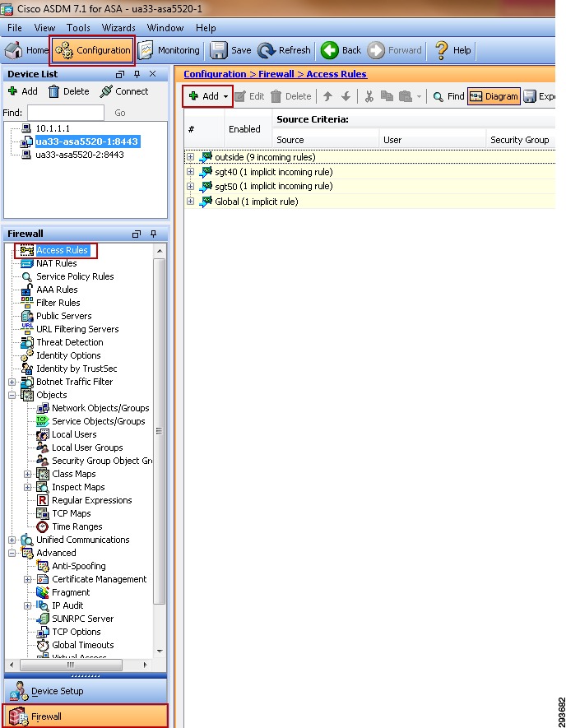Select Access Rules in Firewall tree
Image resolution: width=566 pixels, height=728 pixels.
tap(62, 250)
